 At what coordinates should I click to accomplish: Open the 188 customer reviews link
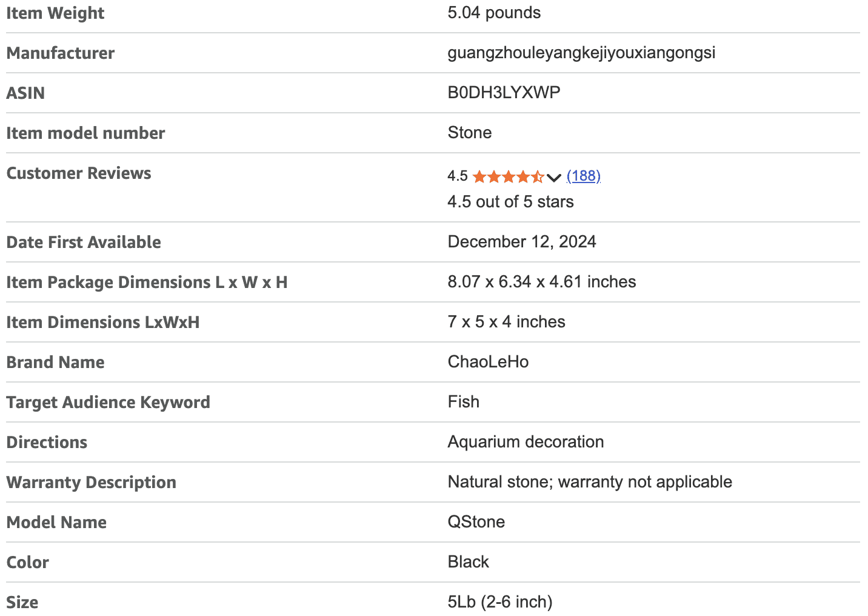coord(584,176)
